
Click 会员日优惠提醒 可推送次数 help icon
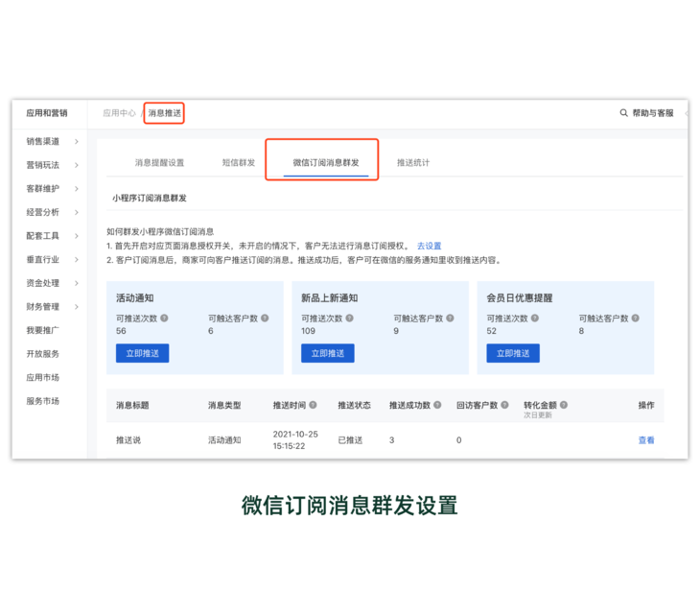pos(535,318)
